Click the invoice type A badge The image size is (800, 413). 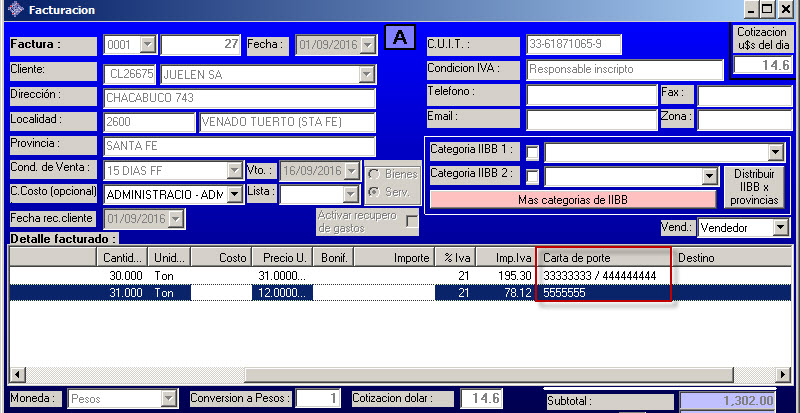400,38
